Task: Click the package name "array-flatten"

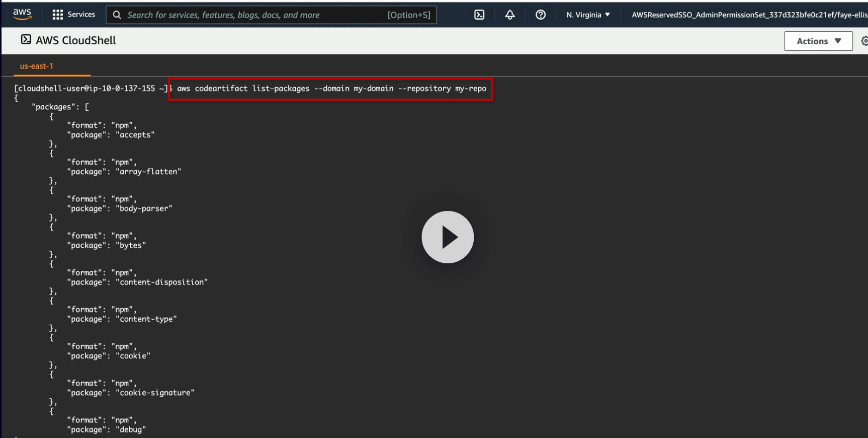Action: tap(148, 172)
